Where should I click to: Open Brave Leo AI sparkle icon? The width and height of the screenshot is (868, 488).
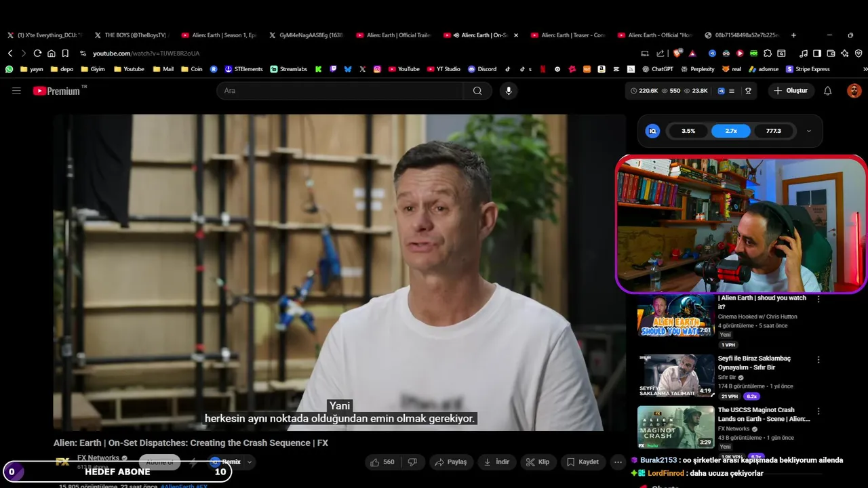point(845,54)
